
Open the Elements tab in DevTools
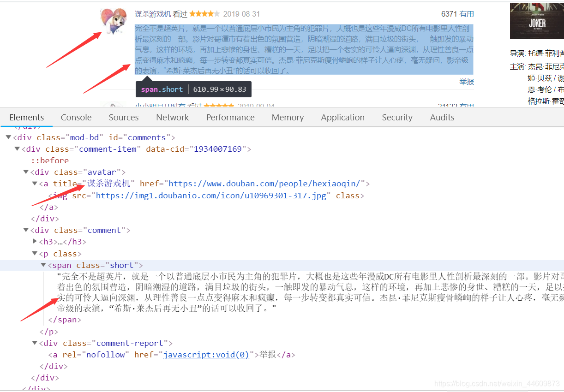click(27, 118)
